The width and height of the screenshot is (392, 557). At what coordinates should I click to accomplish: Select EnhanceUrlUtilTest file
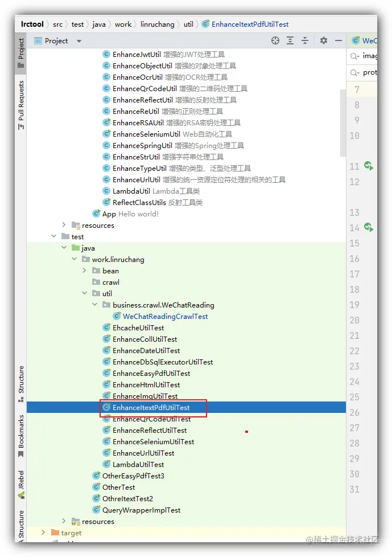(138, 453)
